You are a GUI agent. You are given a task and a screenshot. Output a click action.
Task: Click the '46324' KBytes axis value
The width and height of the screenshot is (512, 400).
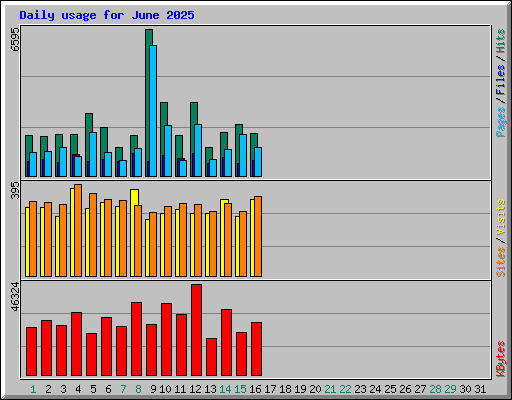(x=15, y=297)
